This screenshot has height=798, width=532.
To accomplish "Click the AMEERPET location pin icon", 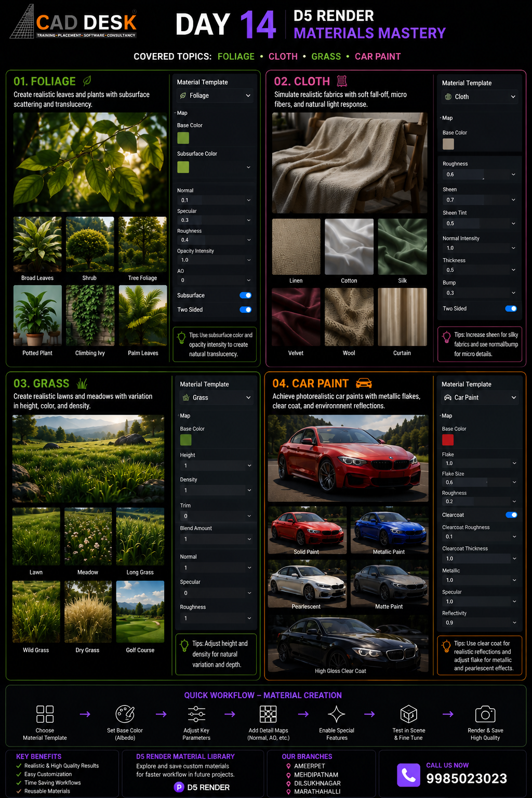I will click(x=288, y=766).
